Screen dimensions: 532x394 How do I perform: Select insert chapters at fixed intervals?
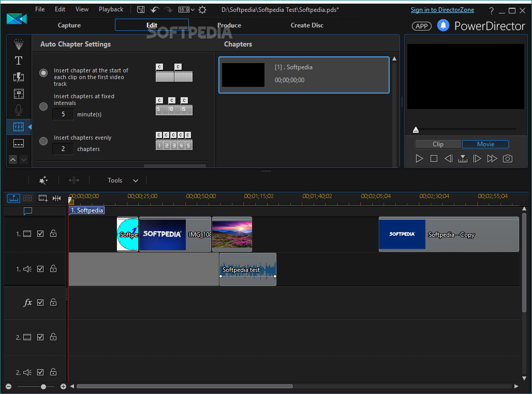coord(43,107)
